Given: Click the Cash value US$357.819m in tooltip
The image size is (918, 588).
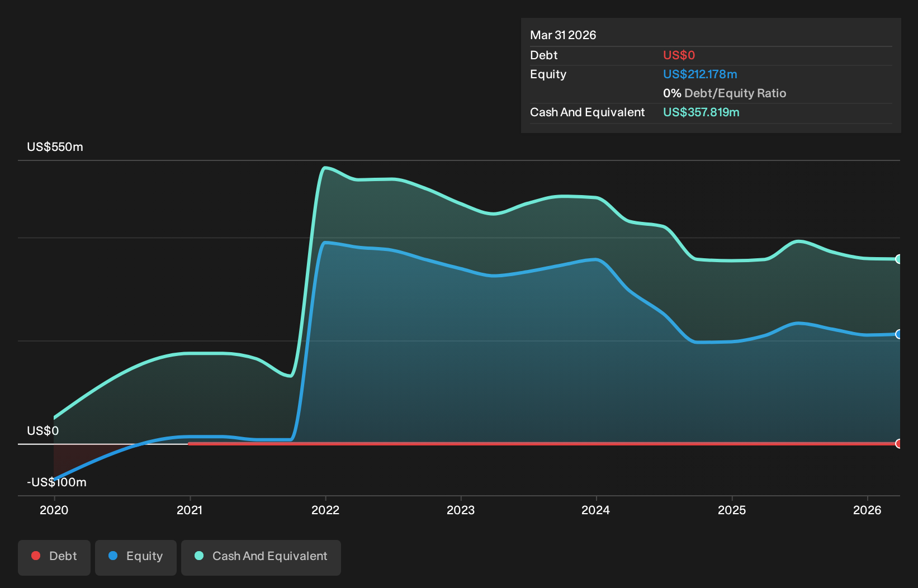Looking at the screenshot, I should point(701,112).
